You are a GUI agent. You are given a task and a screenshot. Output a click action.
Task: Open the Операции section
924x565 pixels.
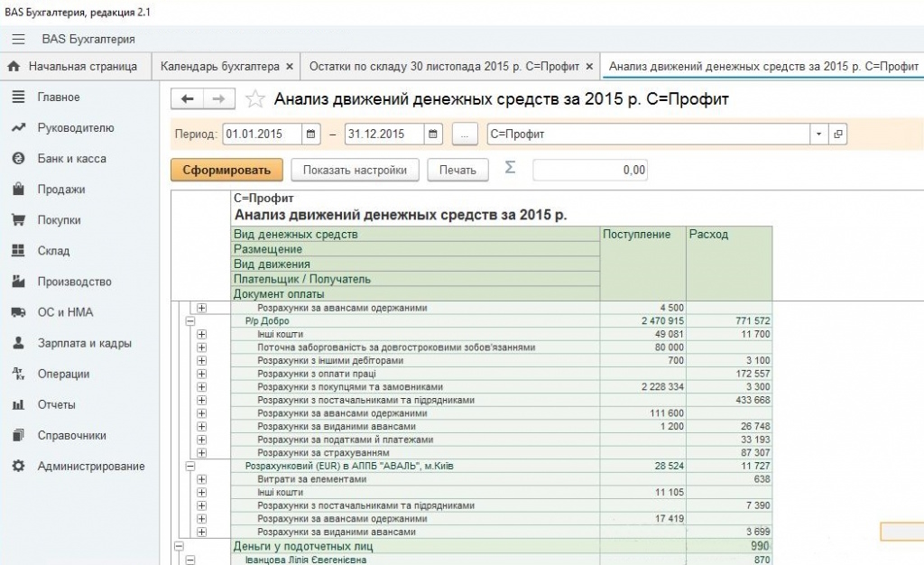63,374
